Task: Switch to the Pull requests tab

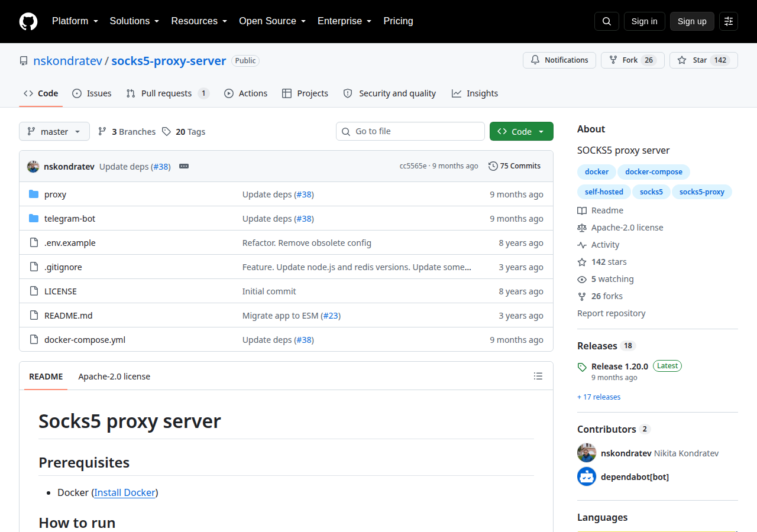Action: click(168, 93)
